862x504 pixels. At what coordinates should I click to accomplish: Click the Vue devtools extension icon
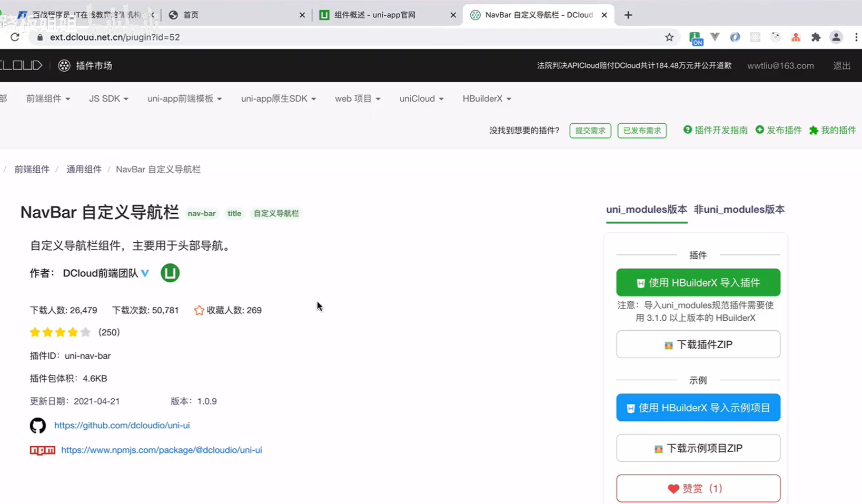point(715,37)
